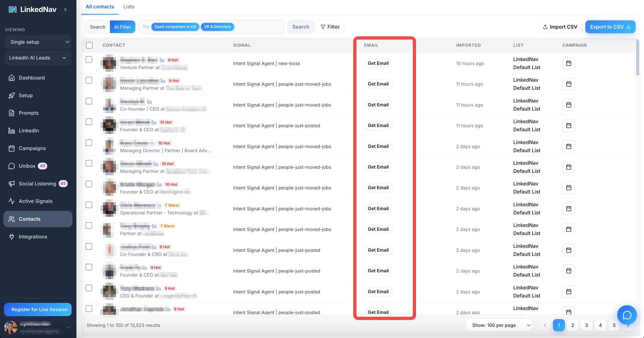Click the Unibox chat bubble icon
This screenshot has height=338, width=644.
[x=12, y=166]
